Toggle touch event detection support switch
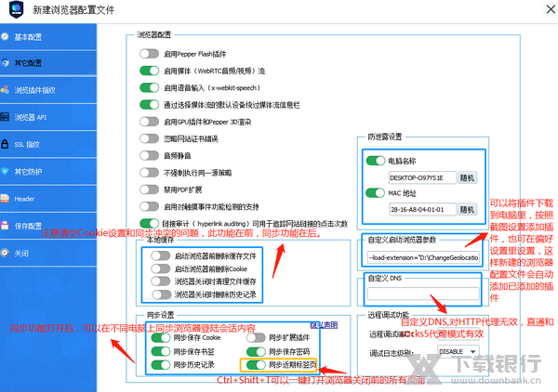Image resolution: width=558 pixels, height=392 pixels. (149, 206)
